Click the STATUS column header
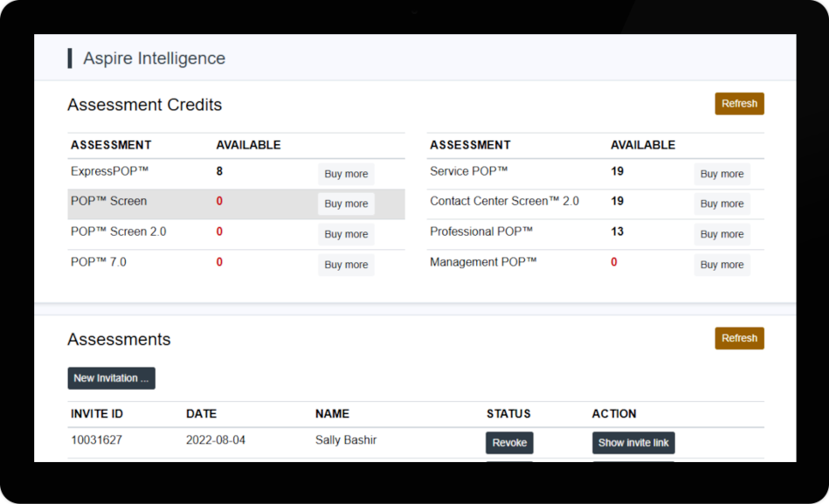The width and height of the screenshot is (829, 504). coord(508,414)
